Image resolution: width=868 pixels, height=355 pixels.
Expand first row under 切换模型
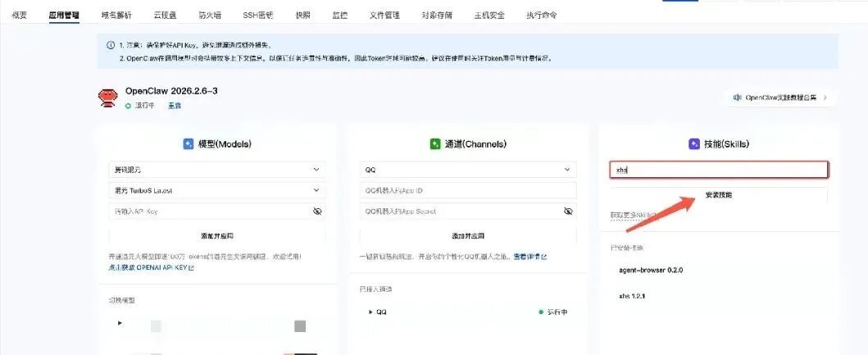(120, 323)
